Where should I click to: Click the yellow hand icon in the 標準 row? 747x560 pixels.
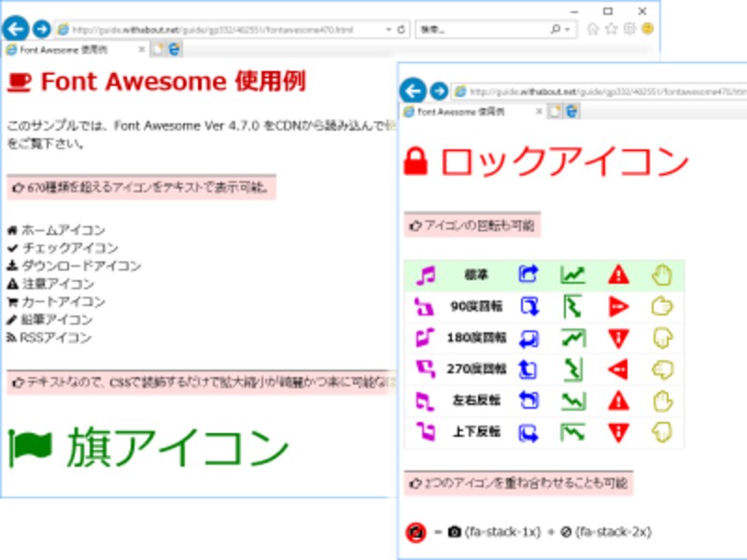click(x=662, y=275)
